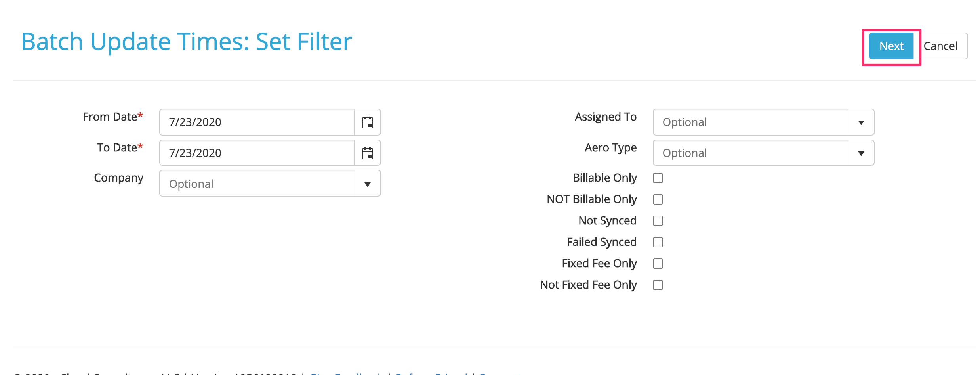Click the Next button
This screenshot has width=980, height=375.
891,46
